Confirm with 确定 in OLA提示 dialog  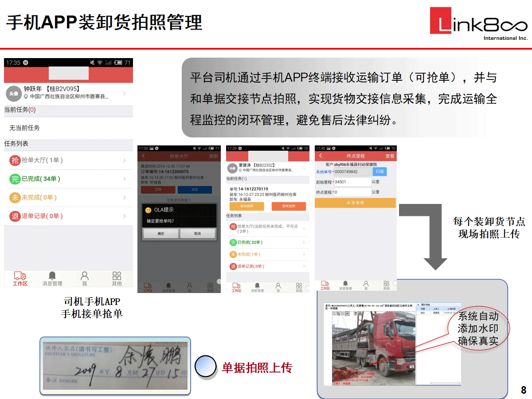coord(160,233)
